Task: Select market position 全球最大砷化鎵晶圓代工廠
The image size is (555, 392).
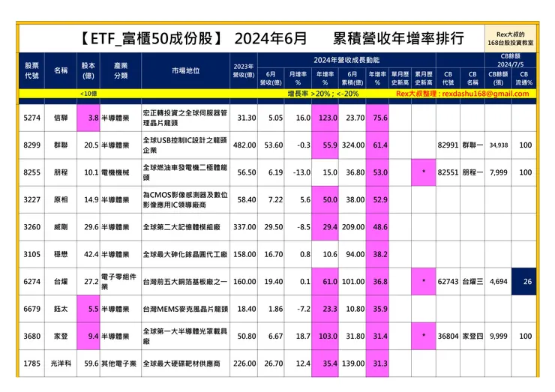Action: pos(185,254)
